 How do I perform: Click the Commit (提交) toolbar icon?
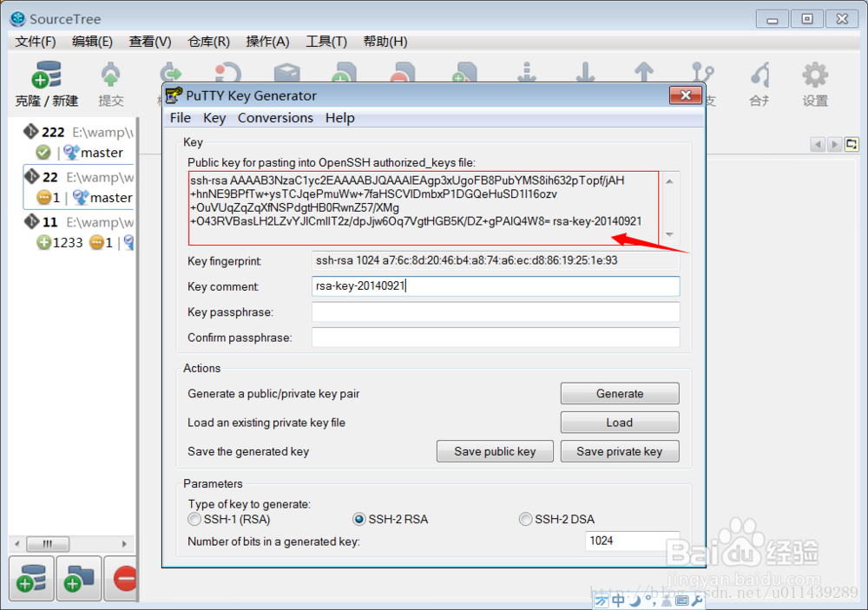110,75
